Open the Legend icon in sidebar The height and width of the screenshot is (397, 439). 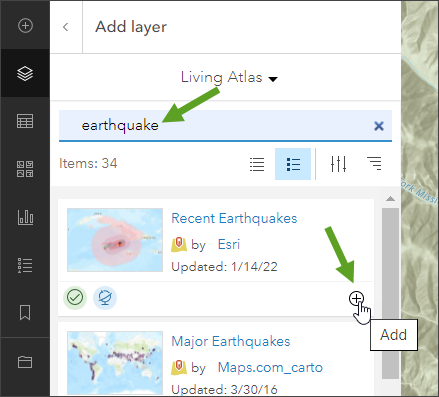[x=25, y=265]
